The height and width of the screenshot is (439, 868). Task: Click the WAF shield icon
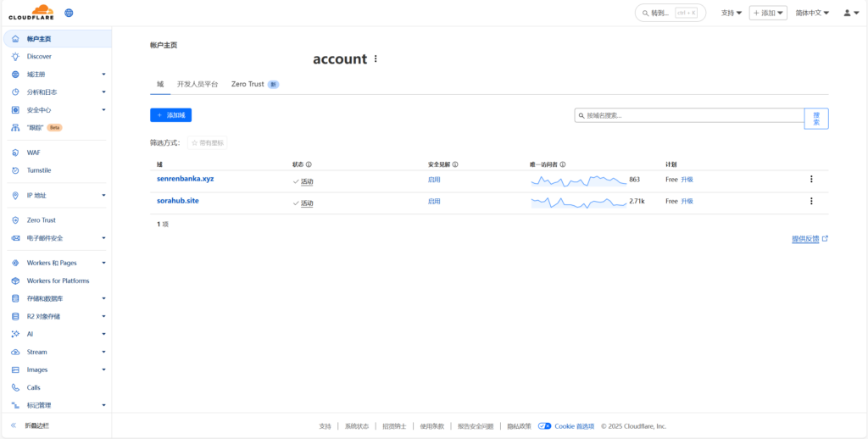[x=15, y=153]
